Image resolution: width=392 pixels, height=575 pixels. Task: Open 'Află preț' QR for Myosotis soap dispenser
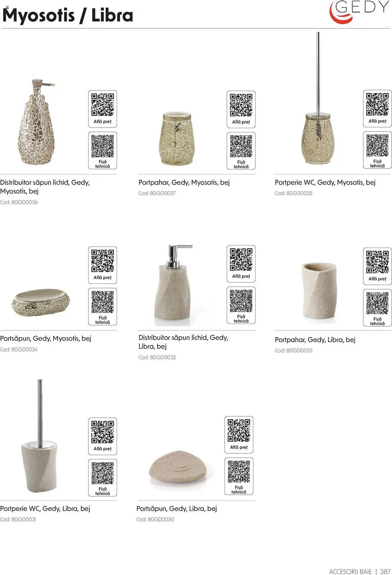(x=103, y=109)
